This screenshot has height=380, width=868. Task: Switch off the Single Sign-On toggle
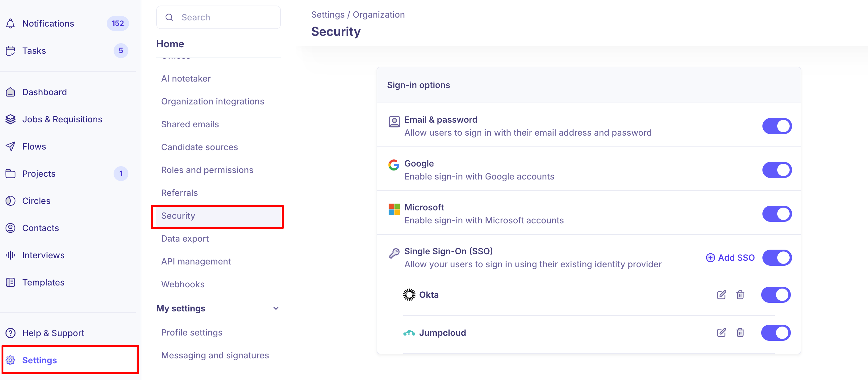point(777,257)
